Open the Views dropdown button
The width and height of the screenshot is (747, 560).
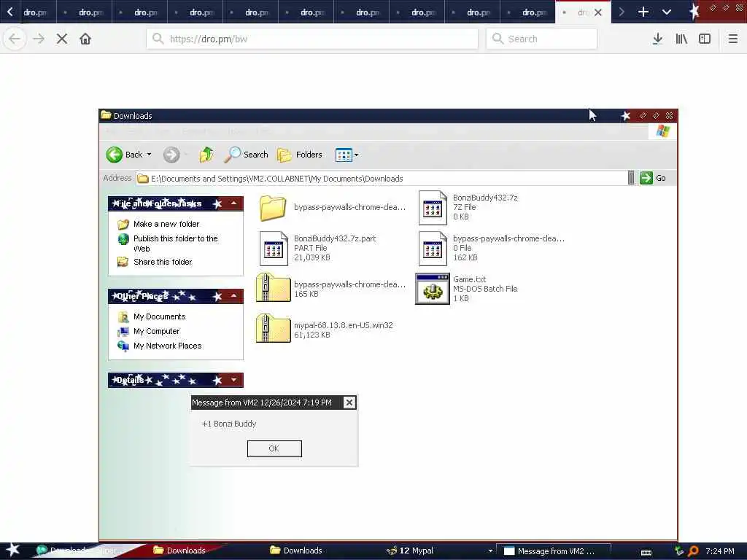coord(347,155)
